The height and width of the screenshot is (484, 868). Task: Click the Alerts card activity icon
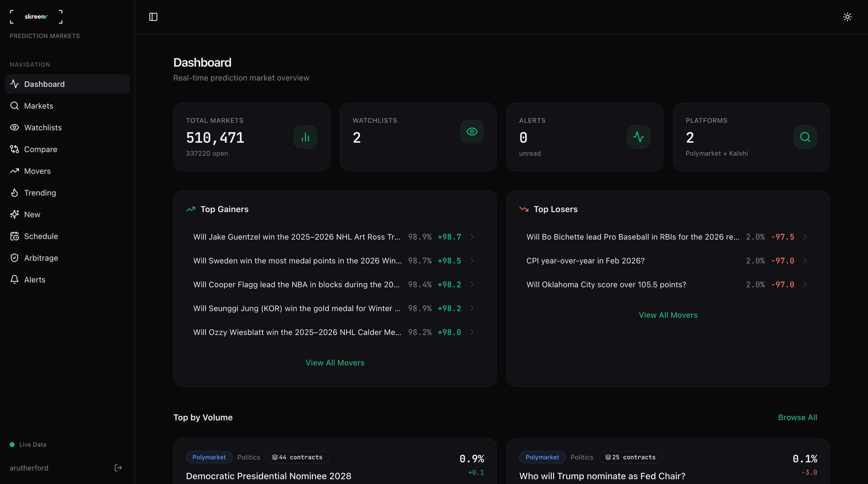[x=639, y=137]
